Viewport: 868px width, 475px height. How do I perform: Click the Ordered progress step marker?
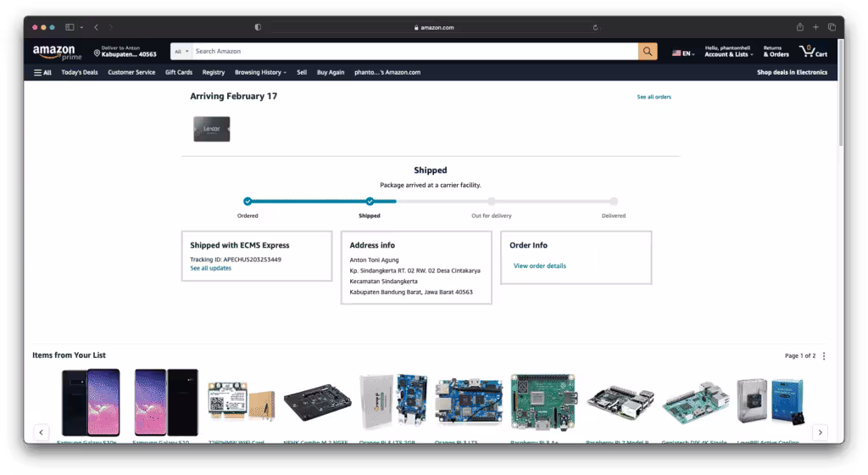pos(248,202)
